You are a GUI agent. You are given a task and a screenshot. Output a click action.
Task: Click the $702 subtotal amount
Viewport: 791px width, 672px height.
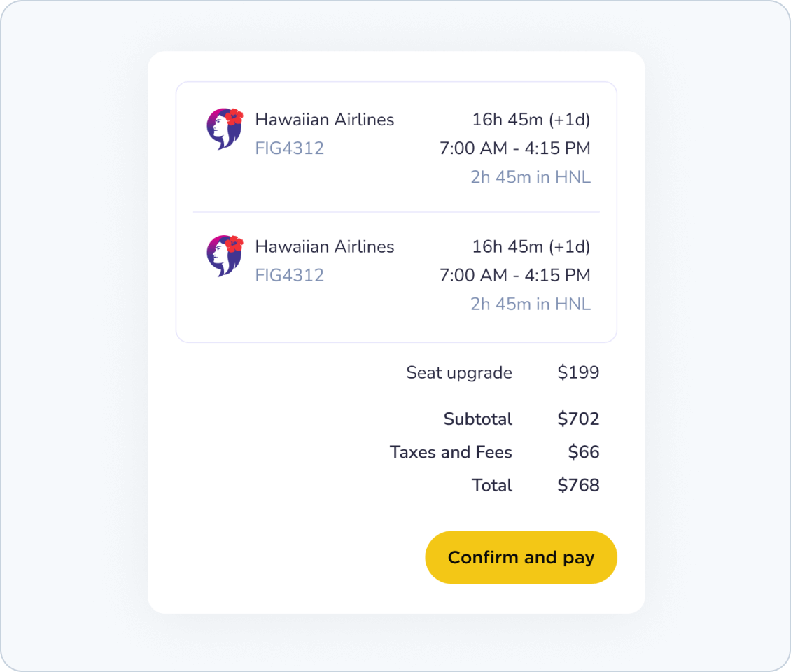[578, 419]
